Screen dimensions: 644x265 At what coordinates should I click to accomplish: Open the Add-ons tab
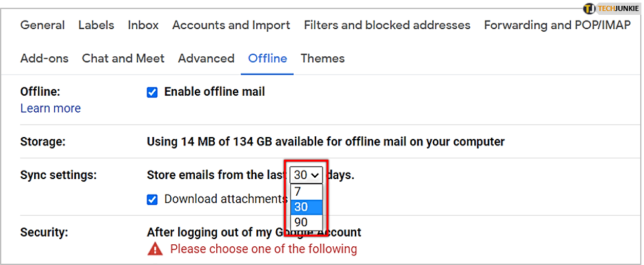click(45, 58)
